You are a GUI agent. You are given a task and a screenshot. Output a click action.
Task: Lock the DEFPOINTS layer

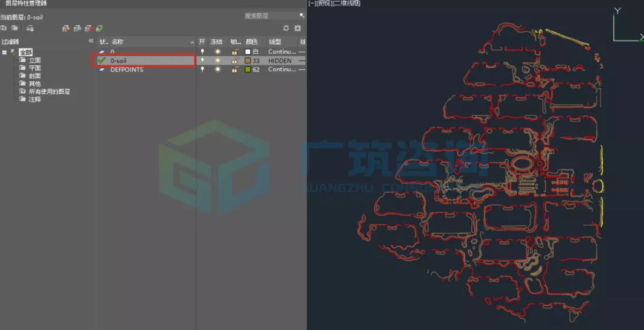point(235,70)
